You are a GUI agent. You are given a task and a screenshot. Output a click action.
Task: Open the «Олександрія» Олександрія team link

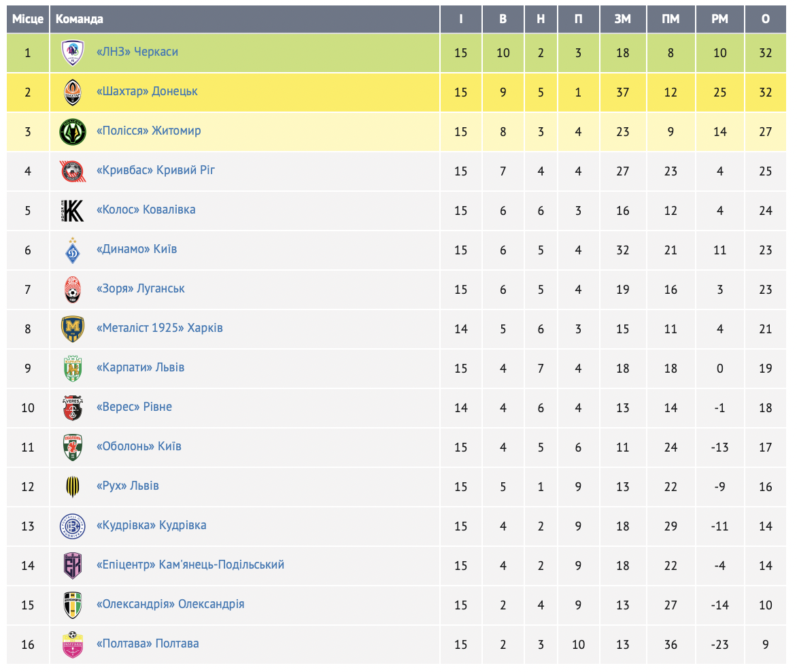coord(170,604)
